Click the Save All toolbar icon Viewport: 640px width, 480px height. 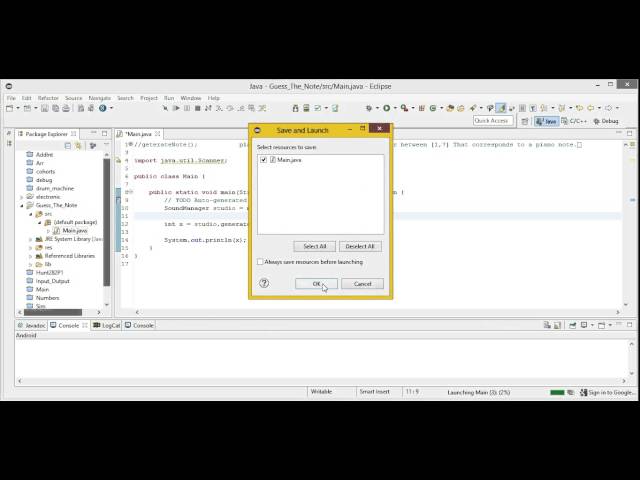pyautogui.click(x=55, y=108)
